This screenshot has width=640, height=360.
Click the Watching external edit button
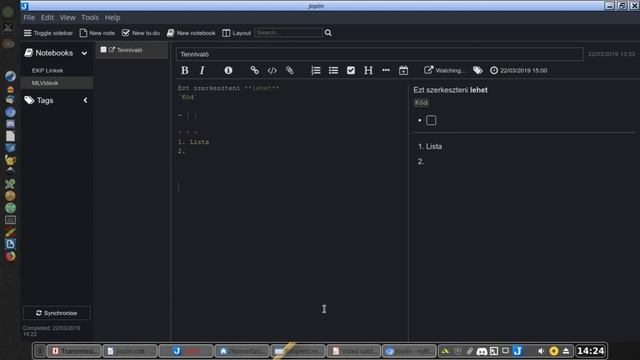[x=444, y=70]
